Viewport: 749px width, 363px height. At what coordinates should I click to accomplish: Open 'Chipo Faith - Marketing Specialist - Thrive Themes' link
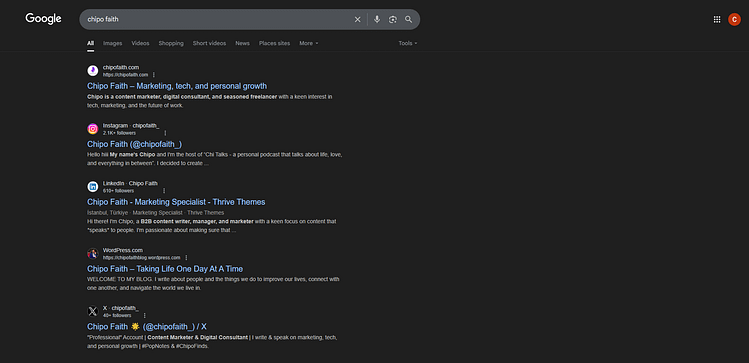coord(176,202)
